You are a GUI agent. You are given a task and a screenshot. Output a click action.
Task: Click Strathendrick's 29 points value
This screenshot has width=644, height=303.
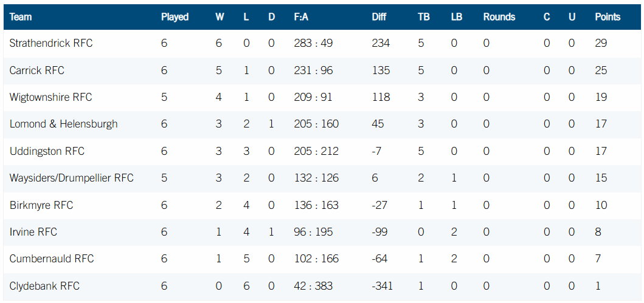pos(601,44)
